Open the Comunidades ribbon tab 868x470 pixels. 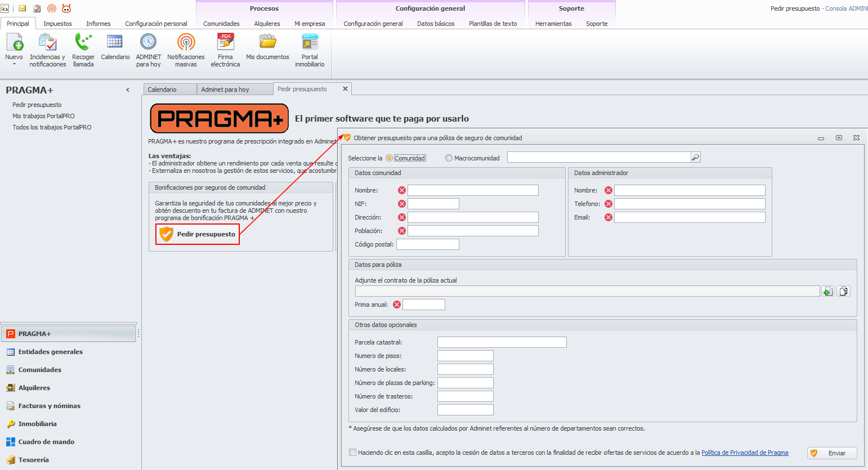point(221,24)
